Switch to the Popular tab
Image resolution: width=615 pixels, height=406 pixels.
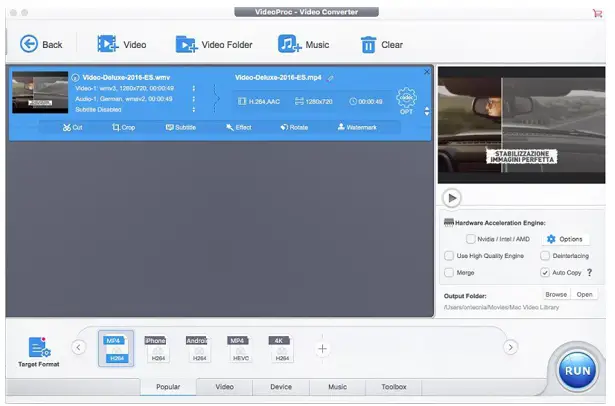click(168, 387)
